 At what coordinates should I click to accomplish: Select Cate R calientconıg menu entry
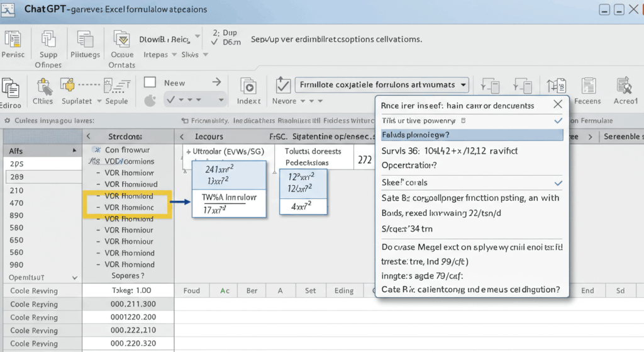tap(470, 290)
